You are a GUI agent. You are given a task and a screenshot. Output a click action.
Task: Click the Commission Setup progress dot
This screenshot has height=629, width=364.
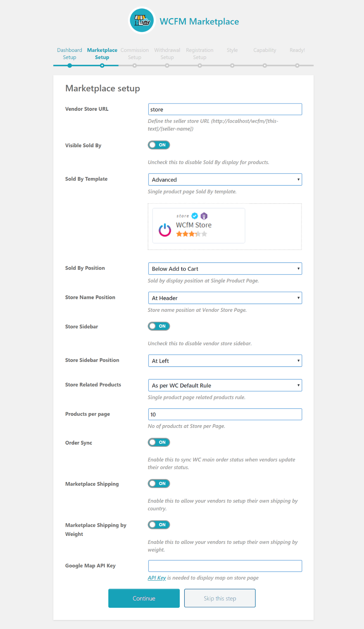(135, 65)
